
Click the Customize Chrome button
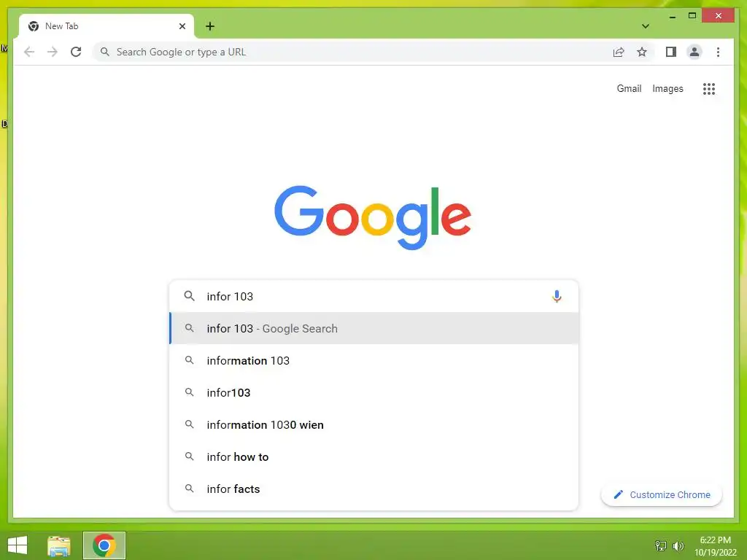(661, 495)
